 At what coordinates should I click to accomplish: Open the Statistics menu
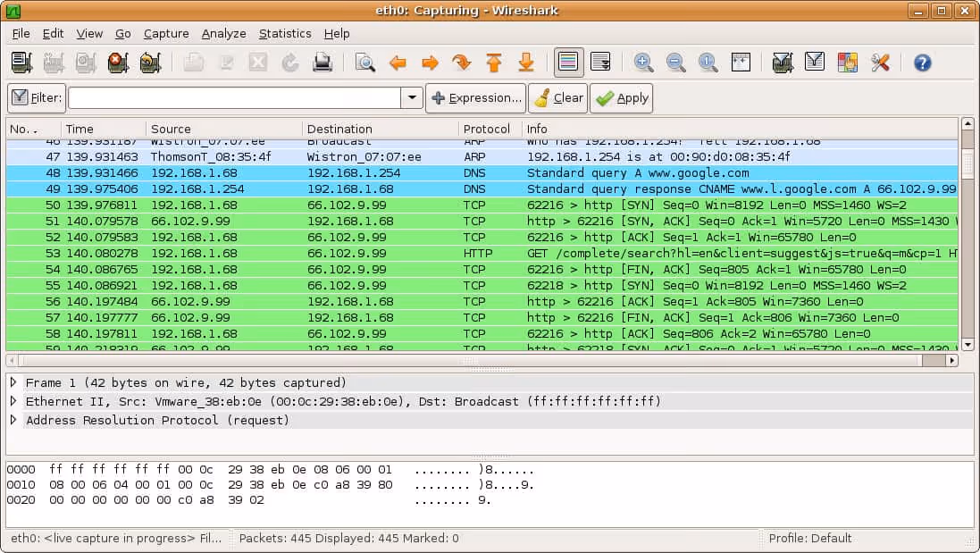click(x=285, y=34)
